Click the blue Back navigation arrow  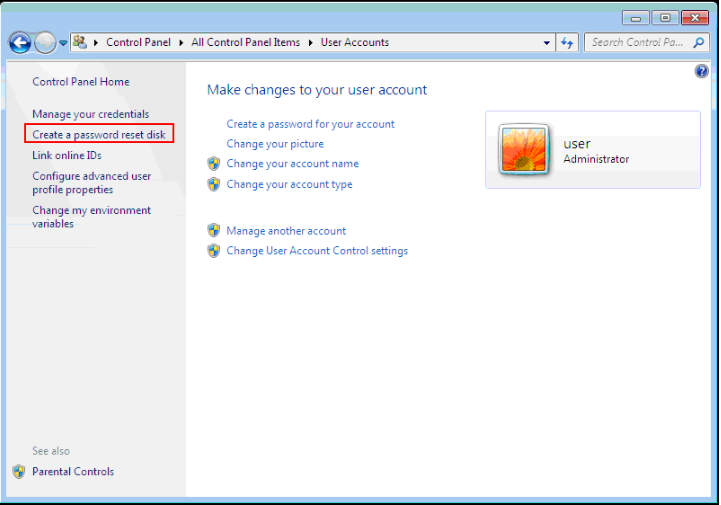point(20,43)
